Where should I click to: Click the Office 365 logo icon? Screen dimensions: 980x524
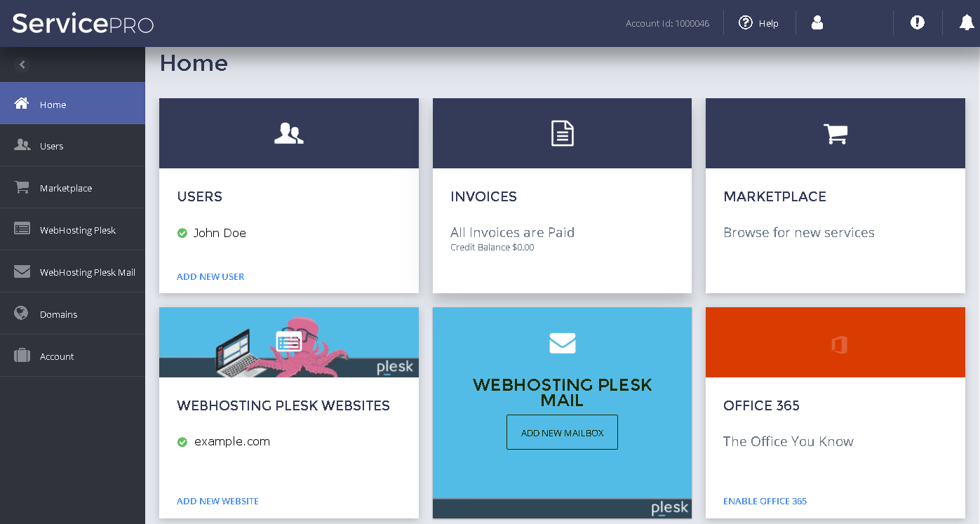[839, 344]
